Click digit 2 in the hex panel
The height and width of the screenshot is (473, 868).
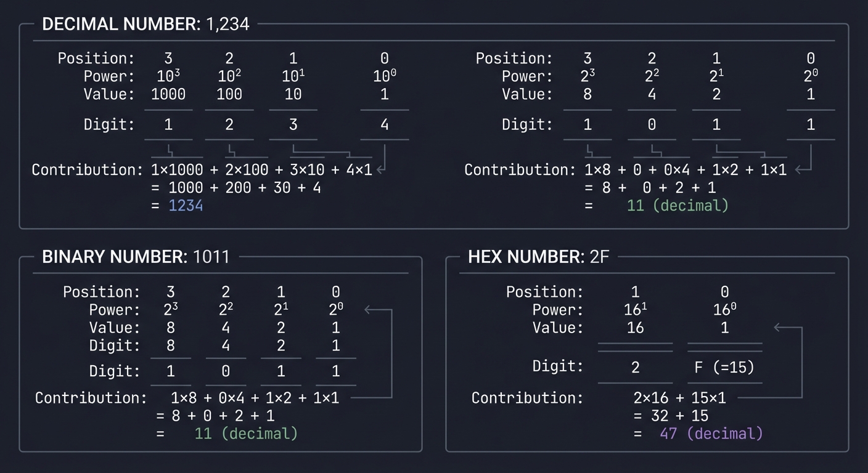635,368
